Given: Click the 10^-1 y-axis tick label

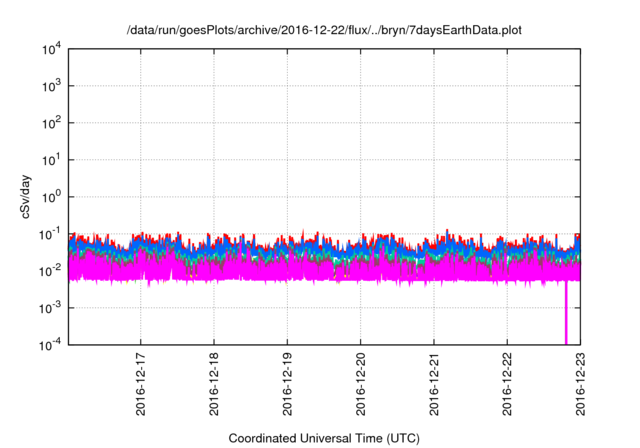Looking at the screenshot, I should coord(50,235).
